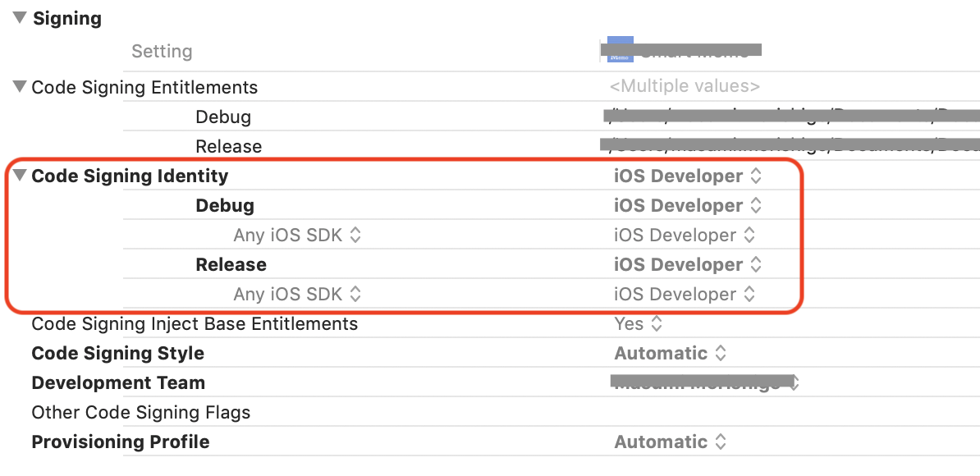
Task: Select the Other Code Signing Flags label
Action: (140, 412)
